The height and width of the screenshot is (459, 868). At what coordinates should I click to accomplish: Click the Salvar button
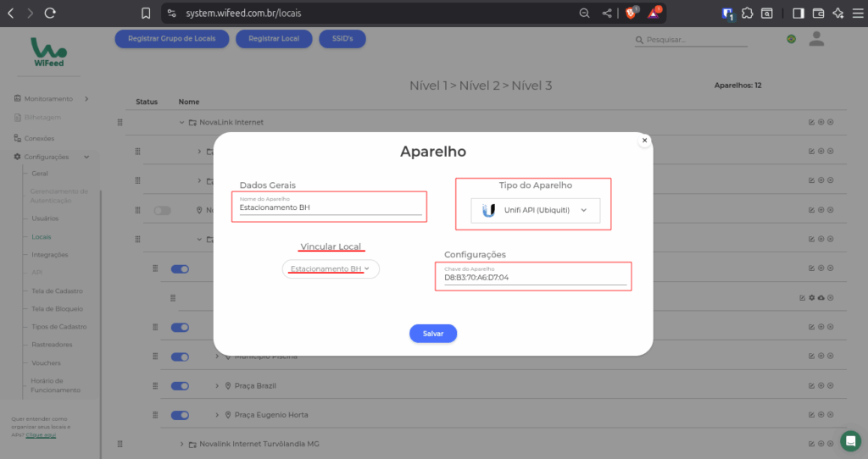(433, 334)
